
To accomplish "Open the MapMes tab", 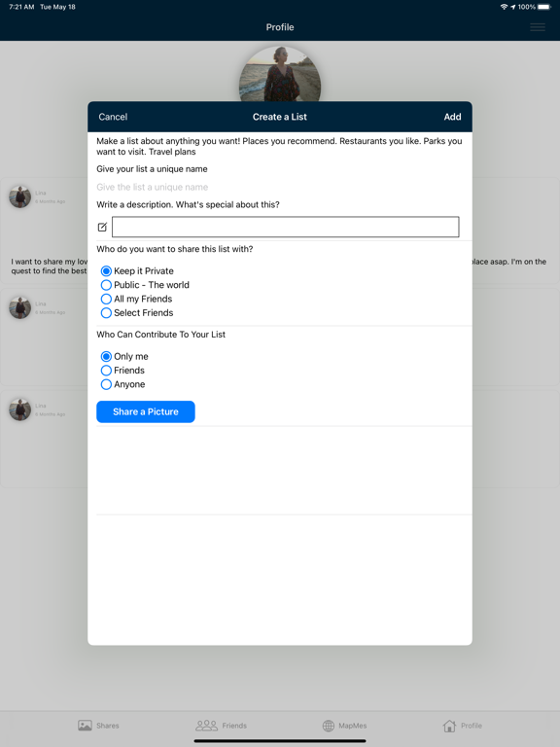I will coord(345,726).
